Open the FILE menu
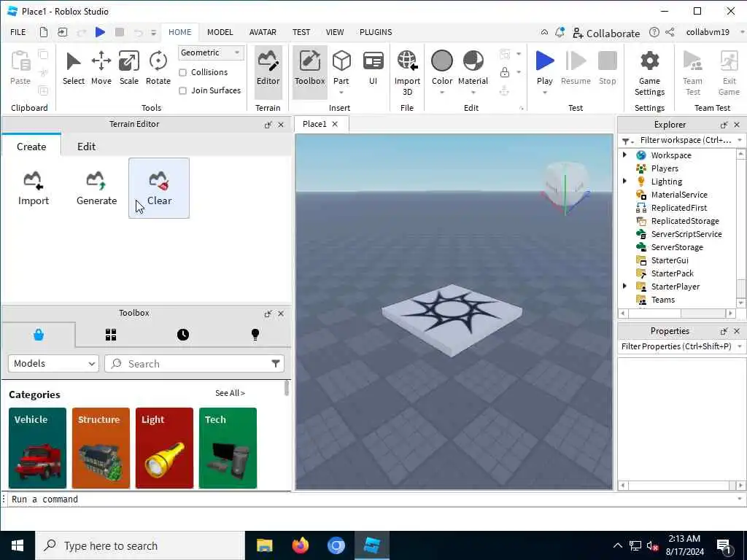747x560 pixels. click(x=18, y=32)
